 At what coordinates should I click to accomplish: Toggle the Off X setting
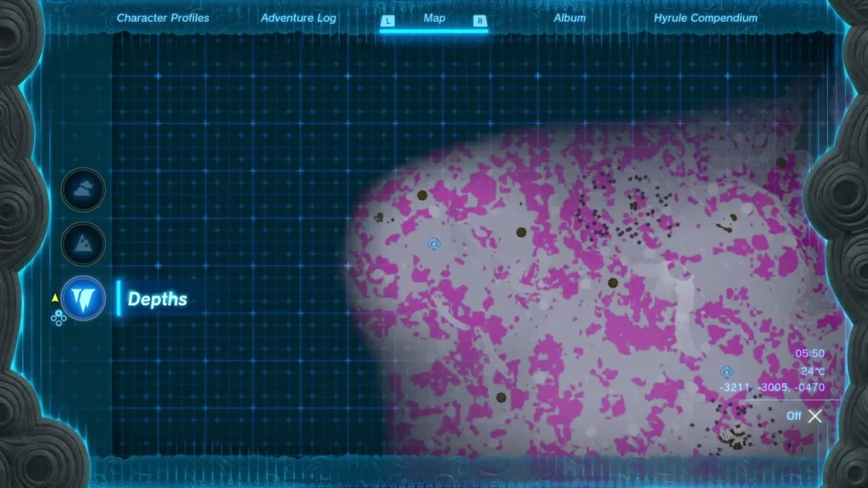click(x=804, y=416)
